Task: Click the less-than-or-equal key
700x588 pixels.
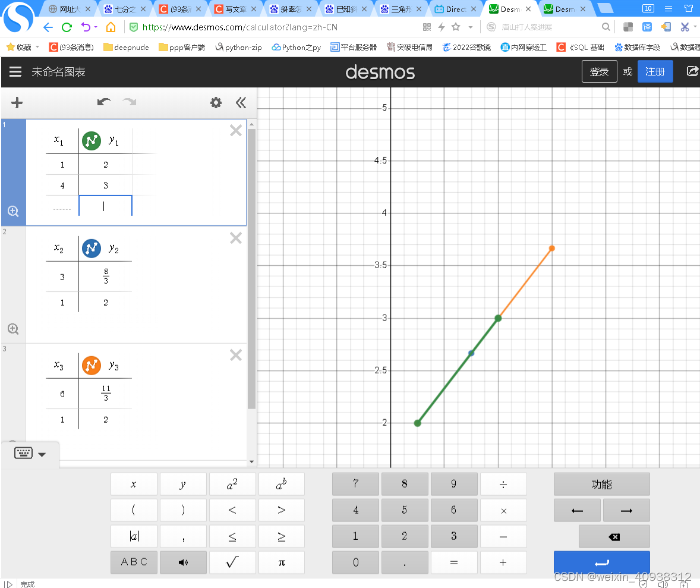Action: tap(232, 536)
